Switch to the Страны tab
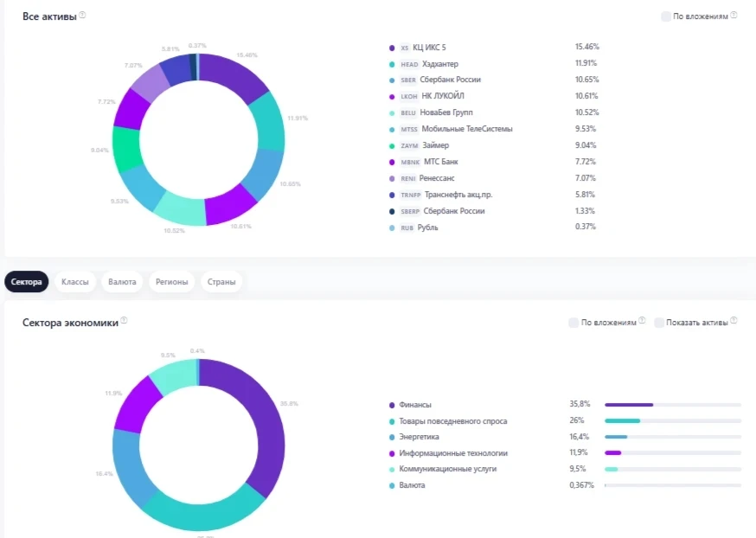 (x=221, y=281)
